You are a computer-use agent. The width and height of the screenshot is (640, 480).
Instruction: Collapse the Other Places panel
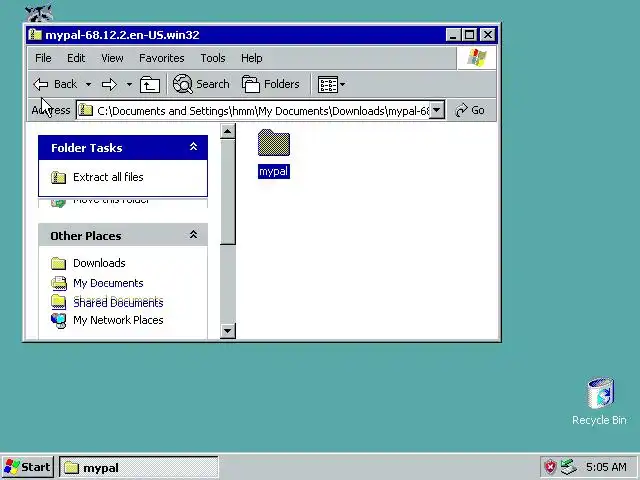(193, 235)
